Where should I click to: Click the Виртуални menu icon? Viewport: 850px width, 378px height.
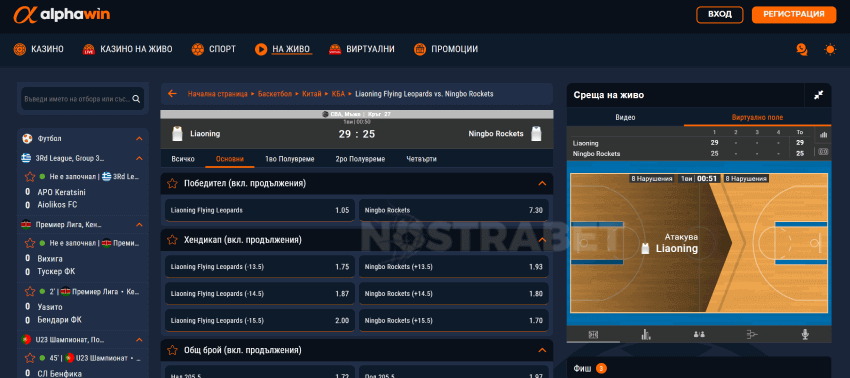(335, 49)
